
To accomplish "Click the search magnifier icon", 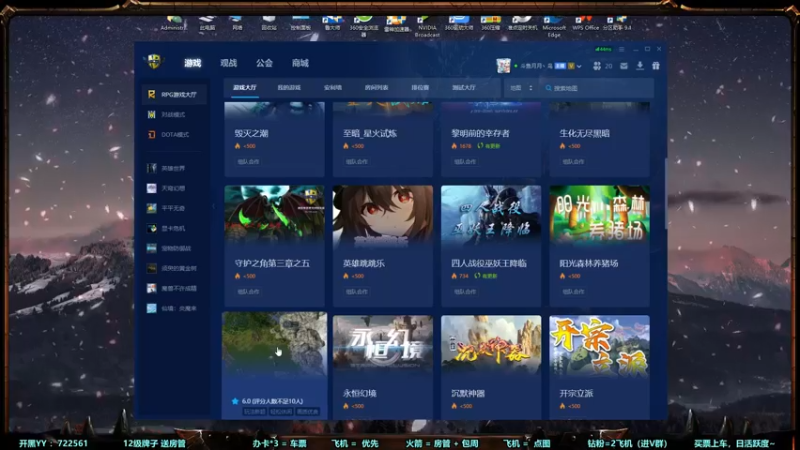I will tap(548, 88).
